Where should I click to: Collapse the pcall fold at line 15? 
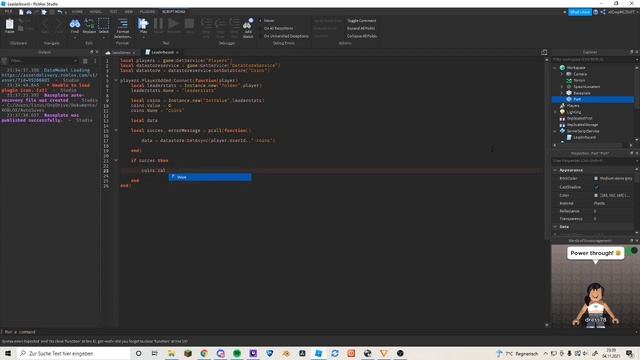tap(116, 130)
